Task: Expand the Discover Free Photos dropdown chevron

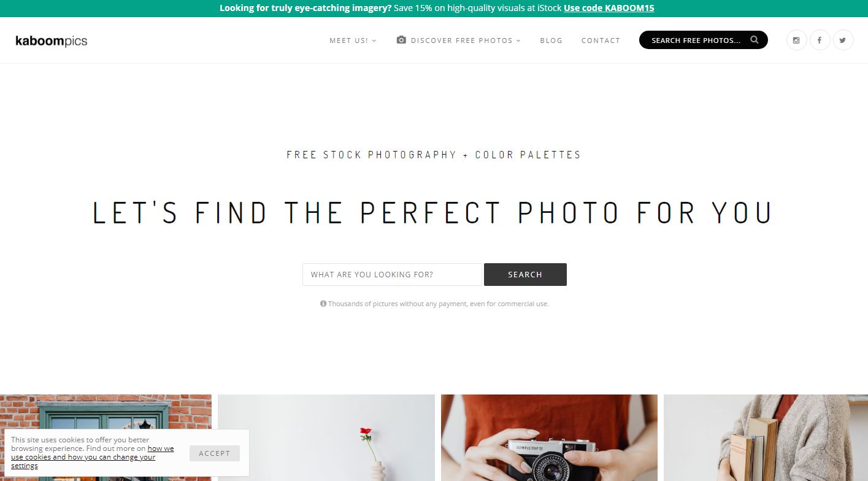Action: [518, 40]
